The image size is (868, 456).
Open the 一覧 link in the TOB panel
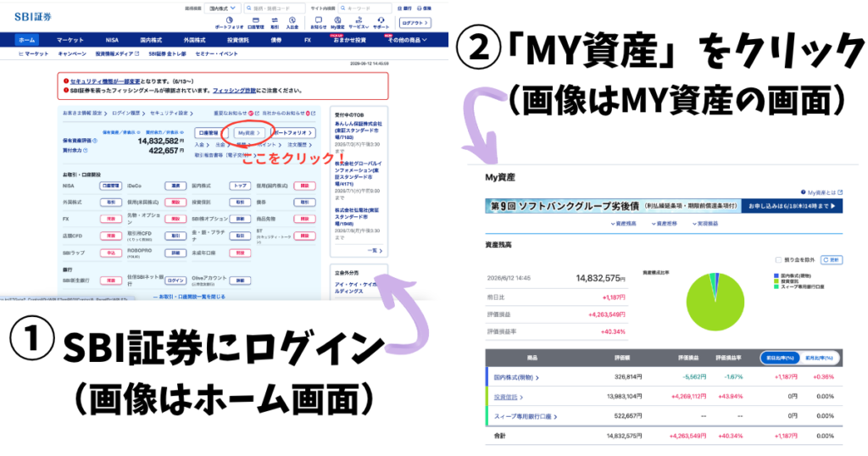point(376,251)
